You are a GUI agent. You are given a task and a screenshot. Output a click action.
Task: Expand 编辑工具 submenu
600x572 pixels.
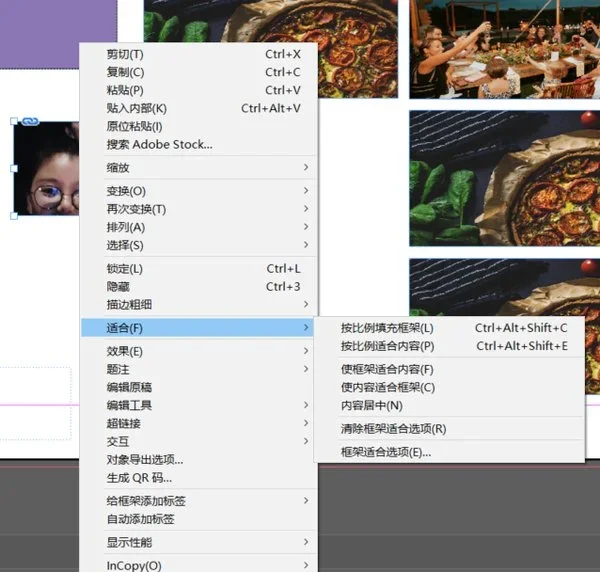coord(198,405)
